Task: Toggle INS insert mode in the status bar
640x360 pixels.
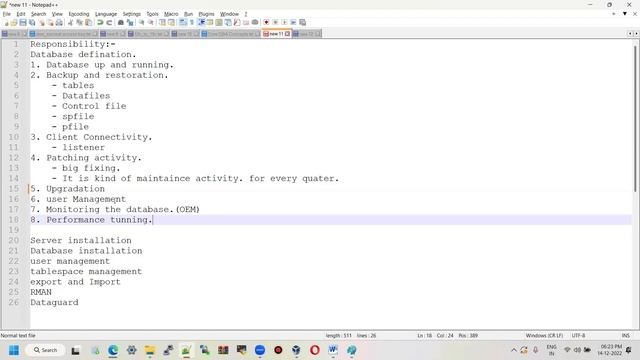Action: point(625,336)
